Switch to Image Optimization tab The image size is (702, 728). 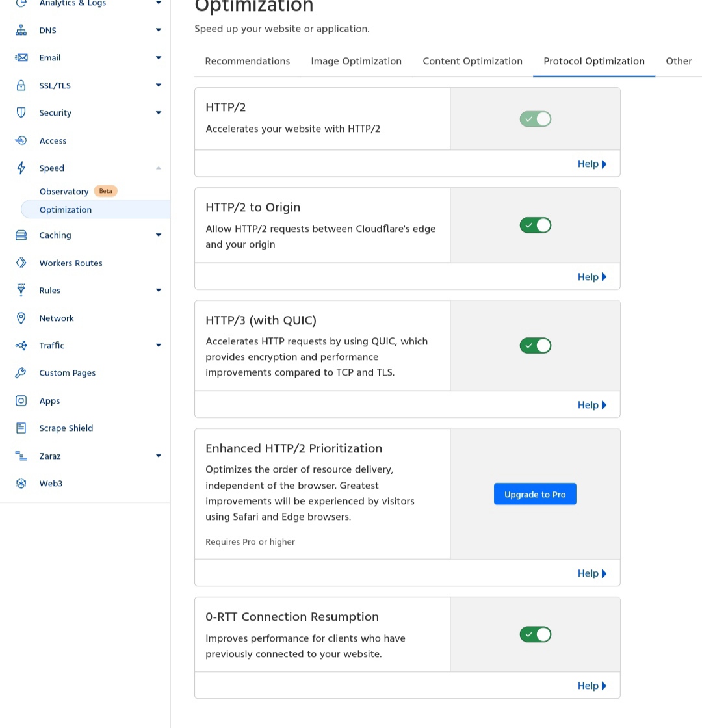click(x=356, y=61)
